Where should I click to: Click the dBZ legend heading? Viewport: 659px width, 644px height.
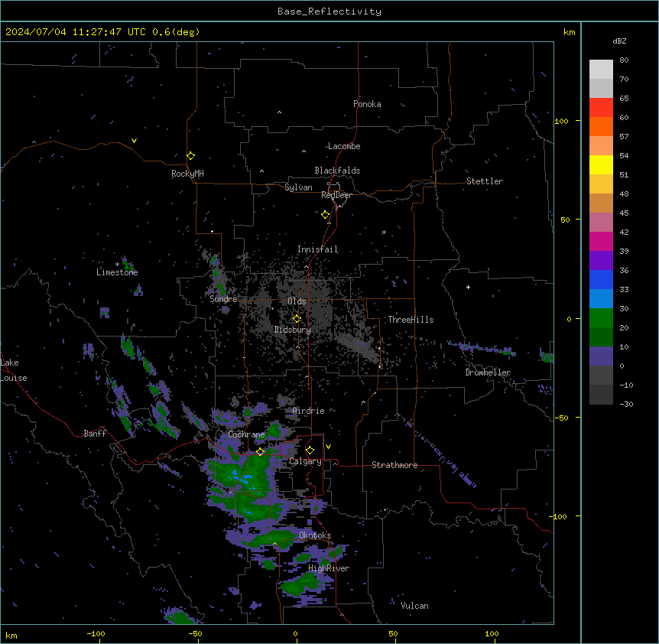[x=619, y=41]
